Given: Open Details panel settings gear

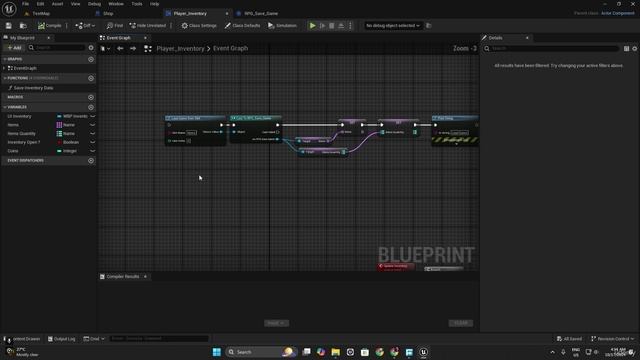Looking at the screenshot, I should coord(634,49).
